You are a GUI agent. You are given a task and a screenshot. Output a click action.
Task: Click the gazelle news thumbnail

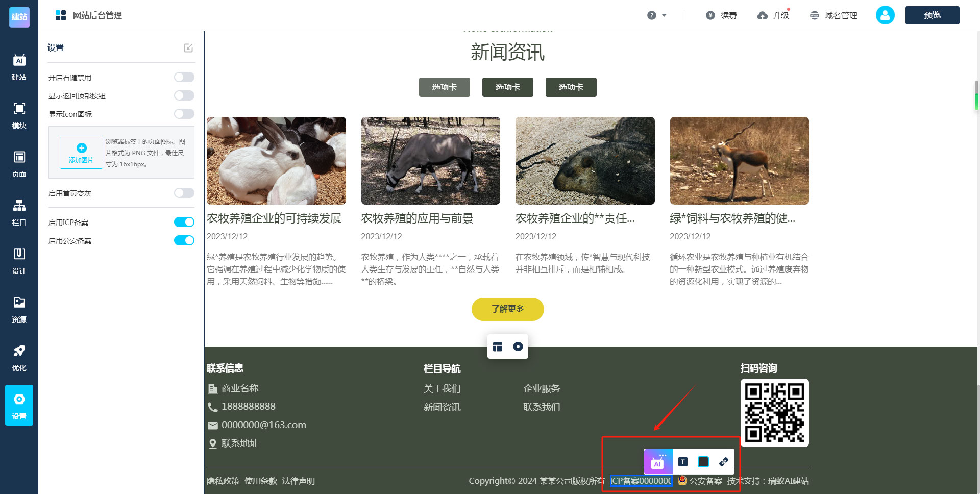(x=740, y=161)
